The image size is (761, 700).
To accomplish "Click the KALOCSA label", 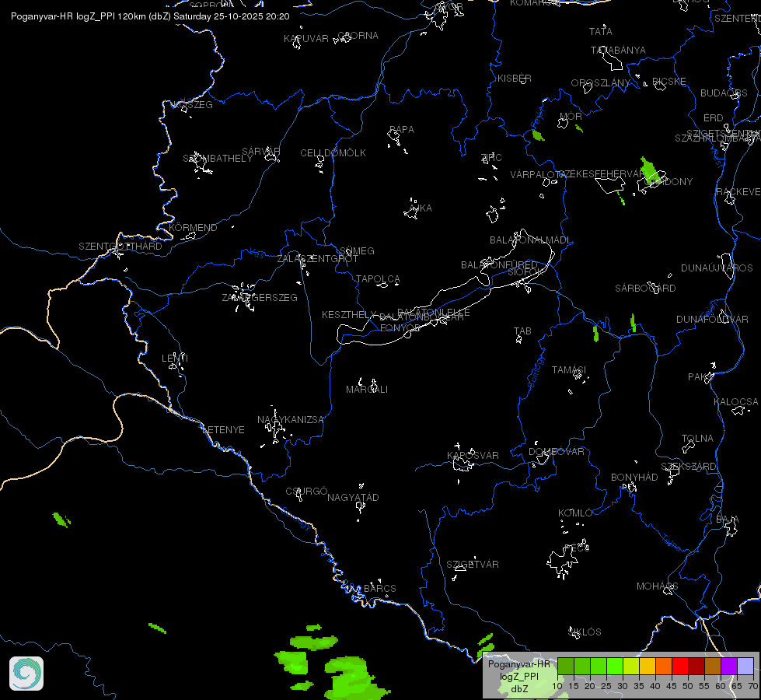I will tap(736, 402).
